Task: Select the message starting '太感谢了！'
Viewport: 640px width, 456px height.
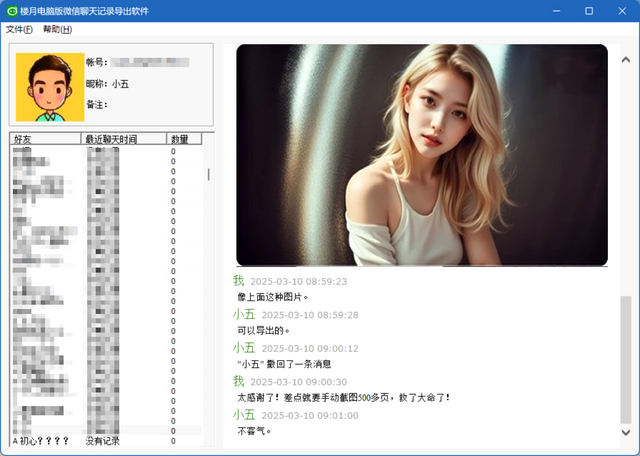Action: [x=343, y=397]
